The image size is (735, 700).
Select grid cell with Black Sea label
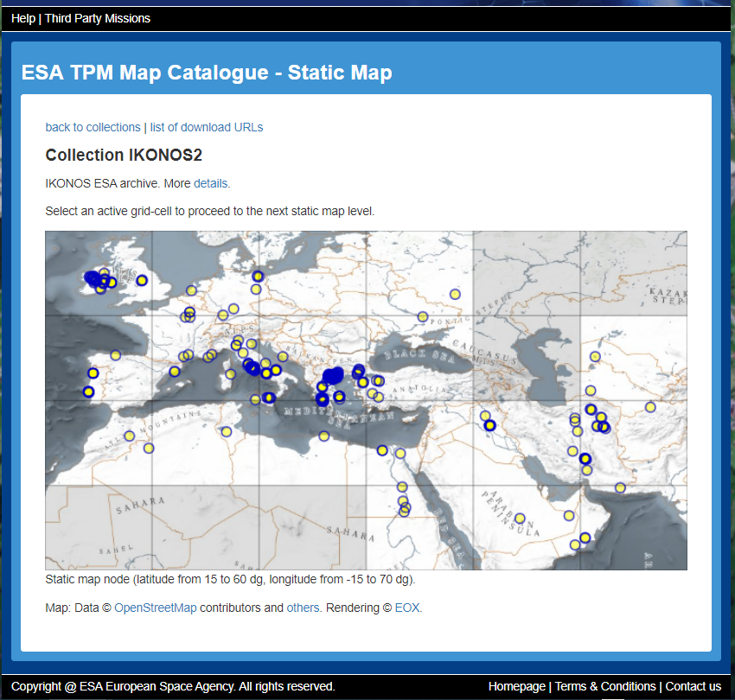(419, 359)
